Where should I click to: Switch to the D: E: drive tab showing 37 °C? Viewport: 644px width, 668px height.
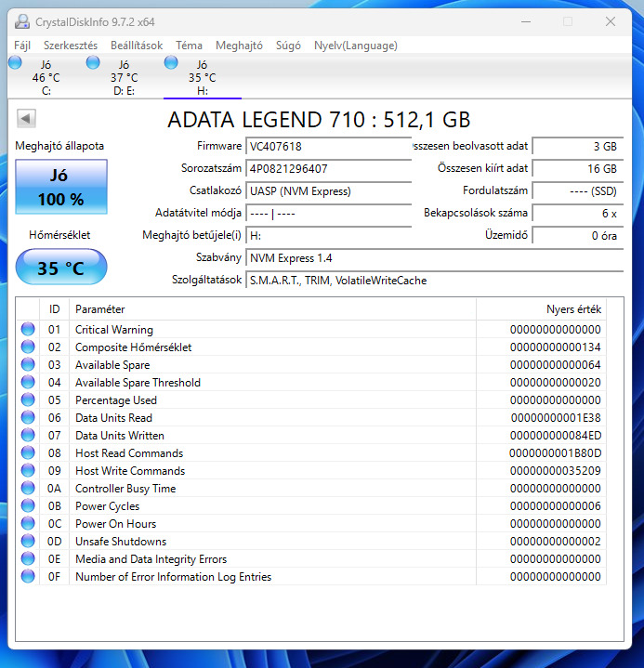124,77
